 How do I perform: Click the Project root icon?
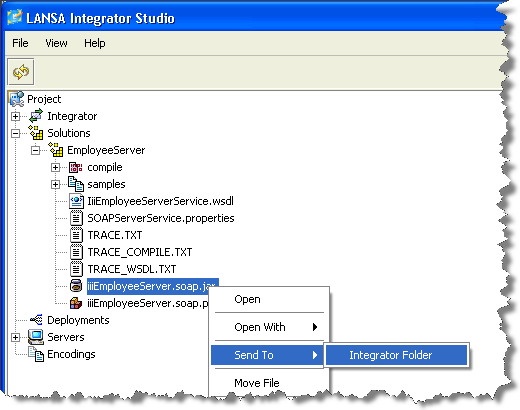[16, 99]
